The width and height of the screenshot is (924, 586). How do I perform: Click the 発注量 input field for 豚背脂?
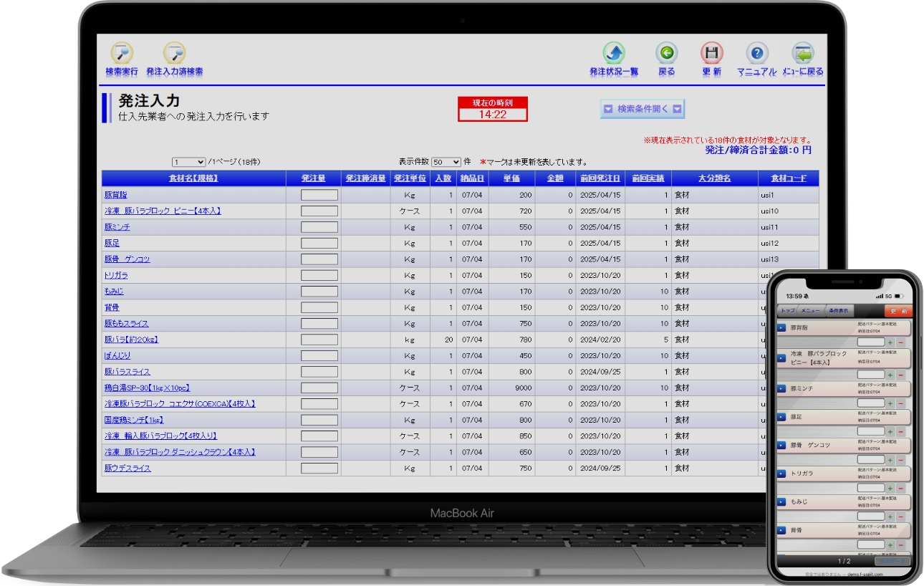pos(319,195)
